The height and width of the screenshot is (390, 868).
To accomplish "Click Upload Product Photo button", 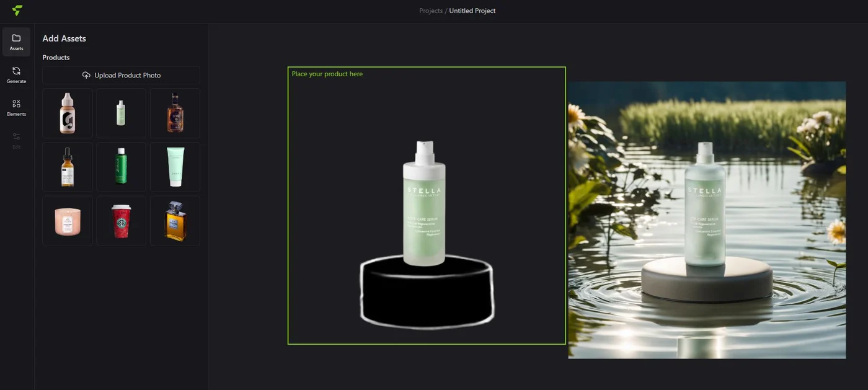I will tap(122, 75).
